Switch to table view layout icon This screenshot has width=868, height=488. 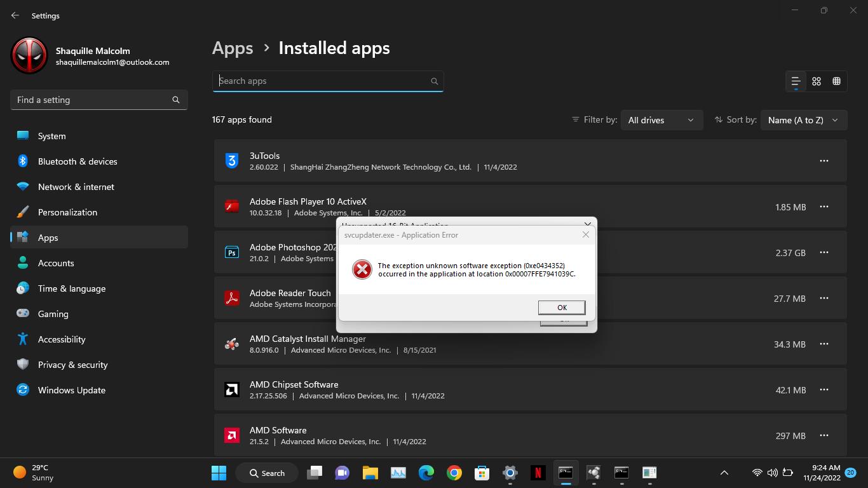(x=837, y=81)
